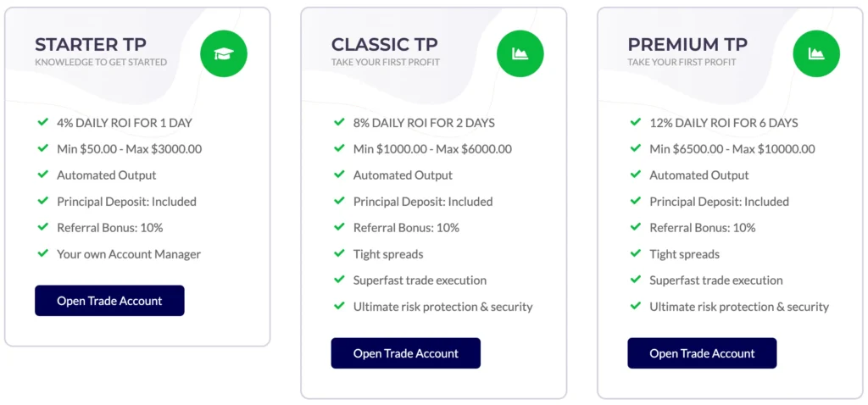Click checkmark next to Min $6500.00 range
Viewport: 868px width, 405px height.
click(636, 149)
